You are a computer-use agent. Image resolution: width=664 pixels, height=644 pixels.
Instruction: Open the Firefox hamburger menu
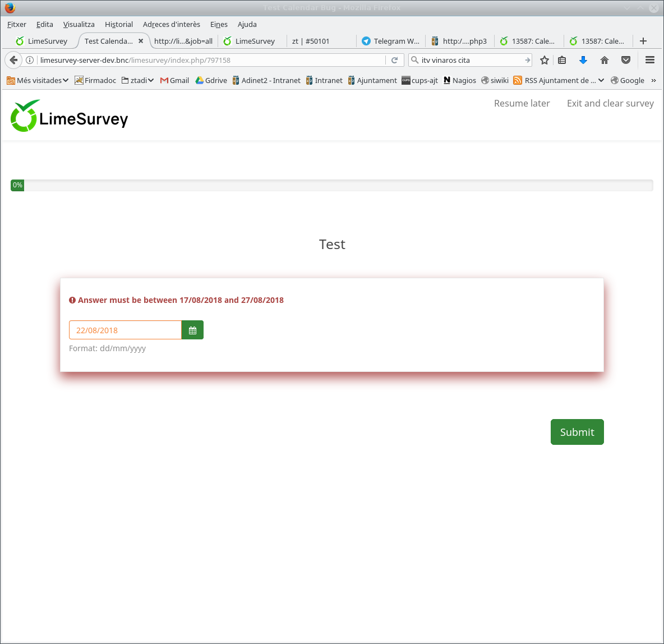click(650, 60)
